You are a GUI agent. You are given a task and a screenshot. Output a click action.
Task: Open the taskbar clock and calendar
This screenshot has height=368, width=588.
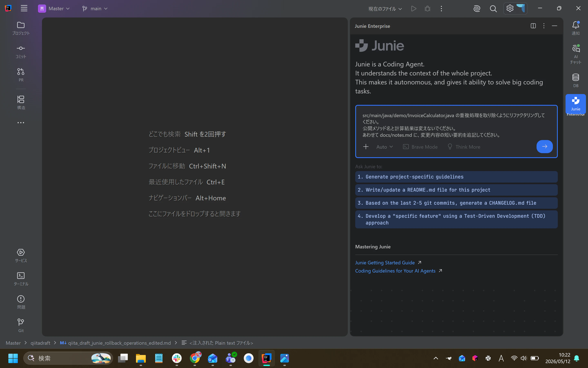pos(558,358)
